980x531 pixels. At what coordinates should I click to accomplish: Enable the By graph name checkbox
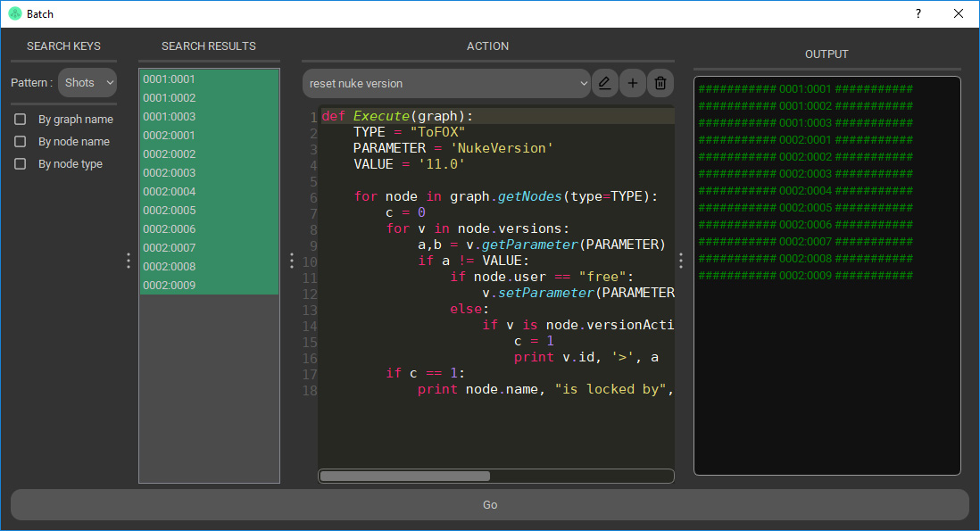(20, 120)
